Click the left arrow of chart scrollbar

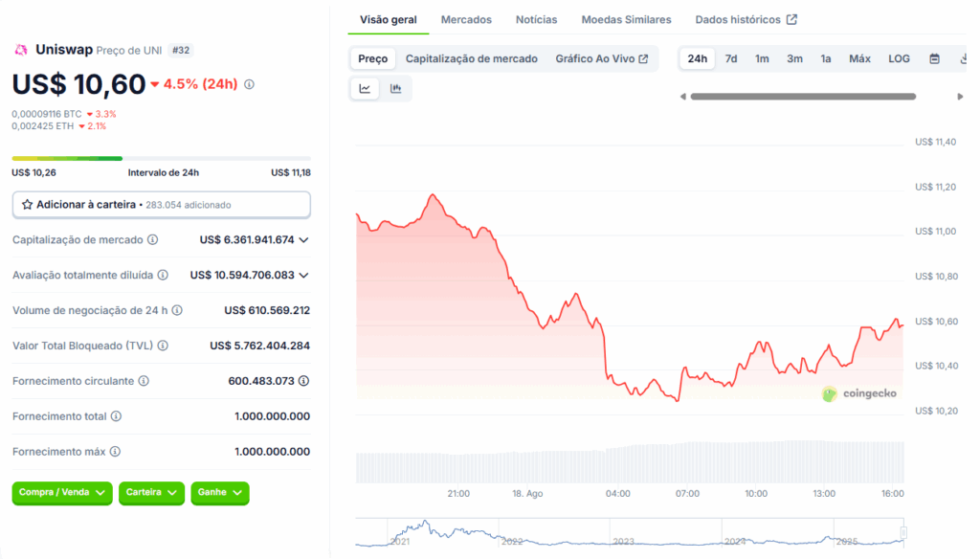click(x=683, y=97)
